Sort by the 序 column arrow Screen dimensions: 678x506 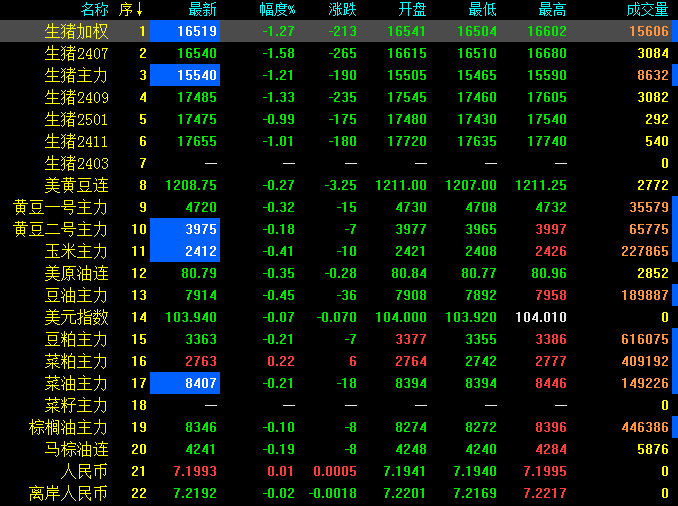[x=139, y=9]
